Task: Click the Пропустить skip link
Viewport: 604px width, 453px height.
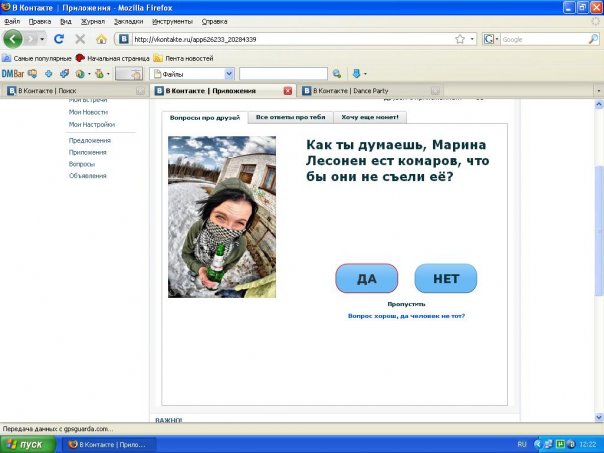Action: (x=406, y=304)
